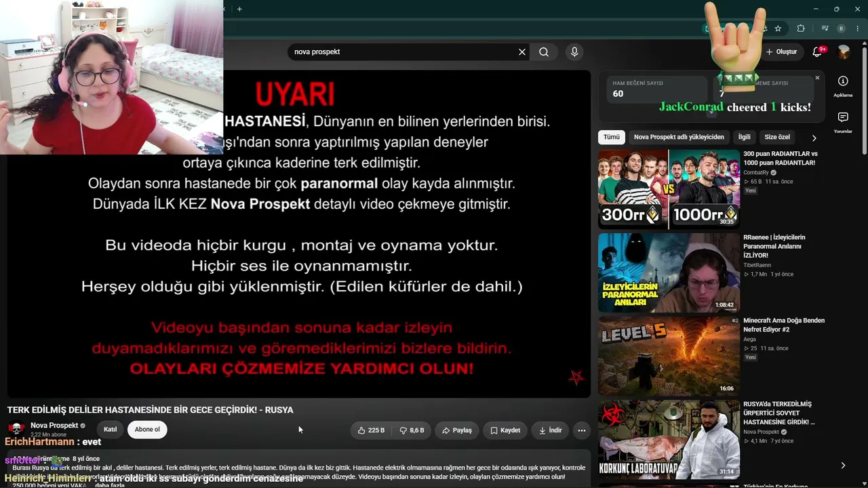Screen dimensions: 868x488
Task: Subscribe with the 'Abone ol' button
Action: (147, 430)
